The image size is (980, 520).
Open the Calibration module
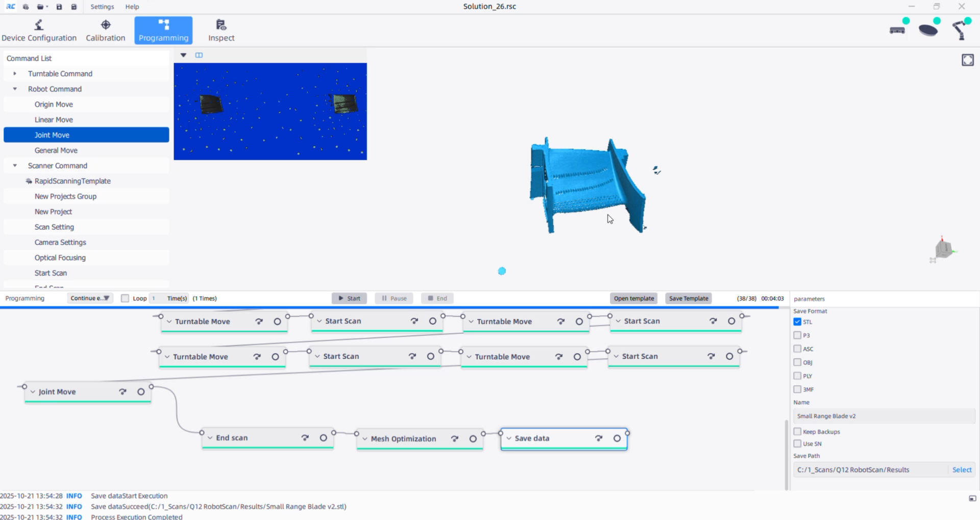(x=105, y=31)
